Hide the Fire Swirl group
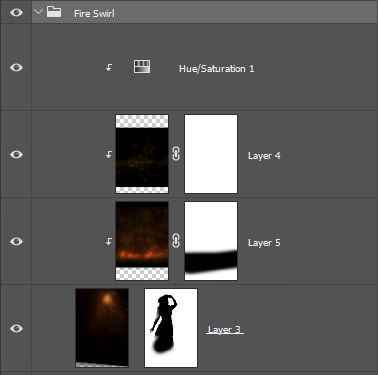 point(16,13)
